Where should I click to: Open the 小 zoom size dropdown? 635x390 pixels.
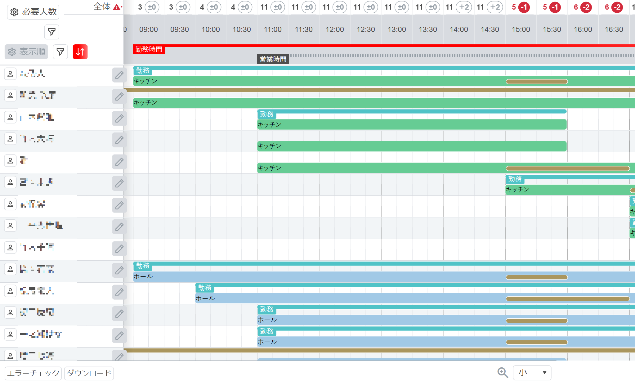tap(532, 373)
